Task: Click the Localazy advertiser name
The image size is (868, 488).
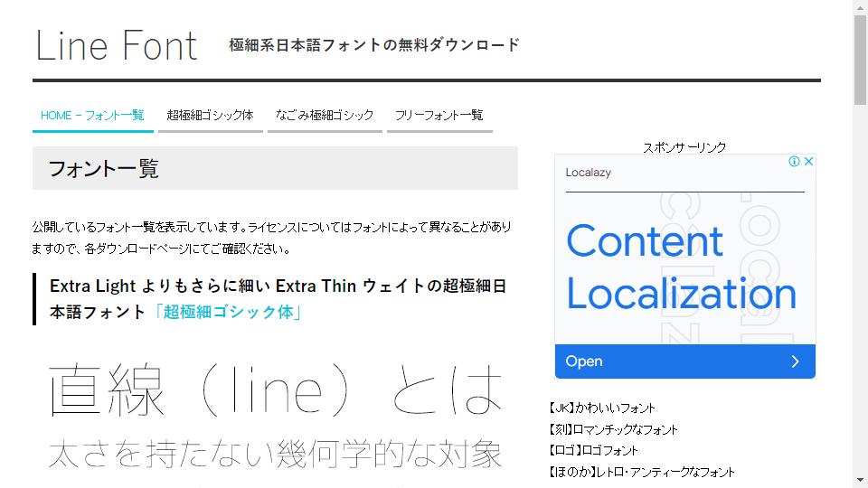Action: click(x=588, y=173)
